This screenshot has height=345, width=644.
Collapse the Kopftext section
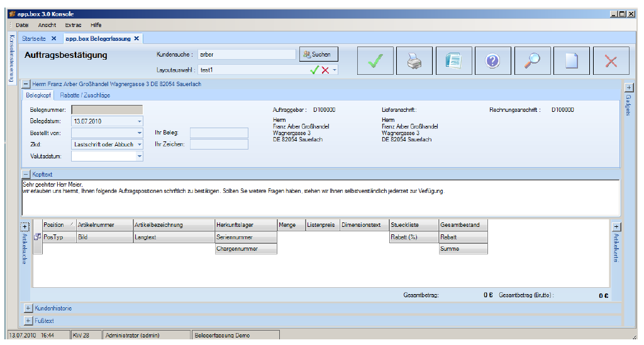click(26, 173)
